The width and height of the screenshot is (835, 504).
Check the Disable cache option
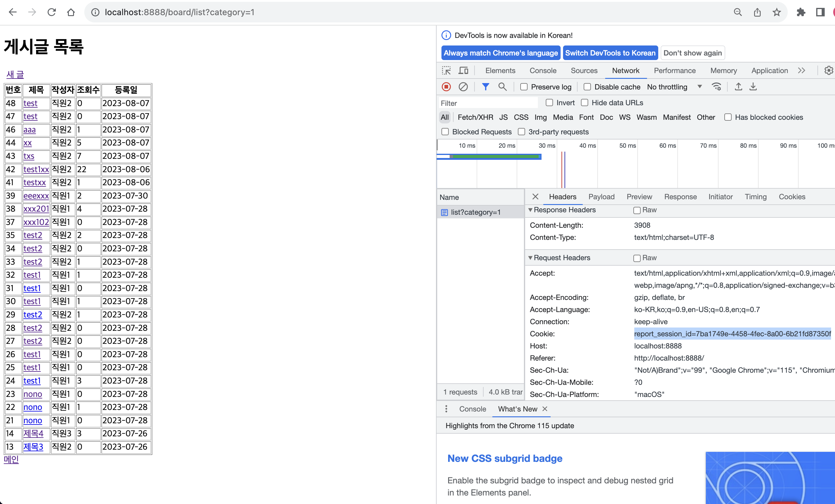pos(587,87)
